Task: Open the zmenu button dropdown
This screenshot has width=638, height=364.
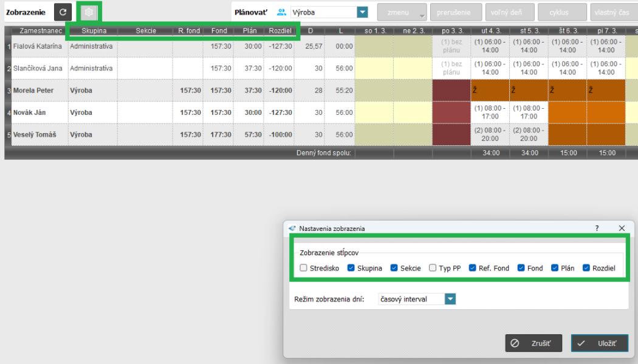Action: pyautogui.click(x=403, y=12)
